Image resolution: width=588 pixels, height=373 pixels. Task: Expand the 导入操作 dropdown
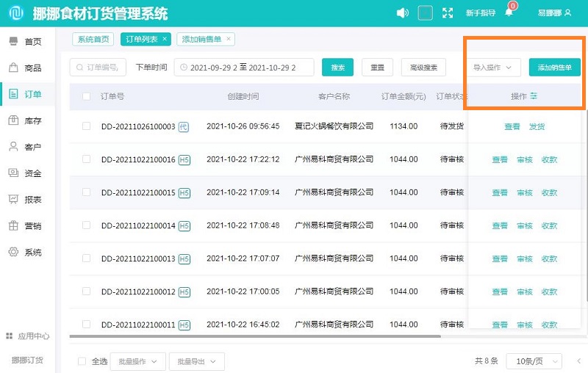click(x=492, y=68)
